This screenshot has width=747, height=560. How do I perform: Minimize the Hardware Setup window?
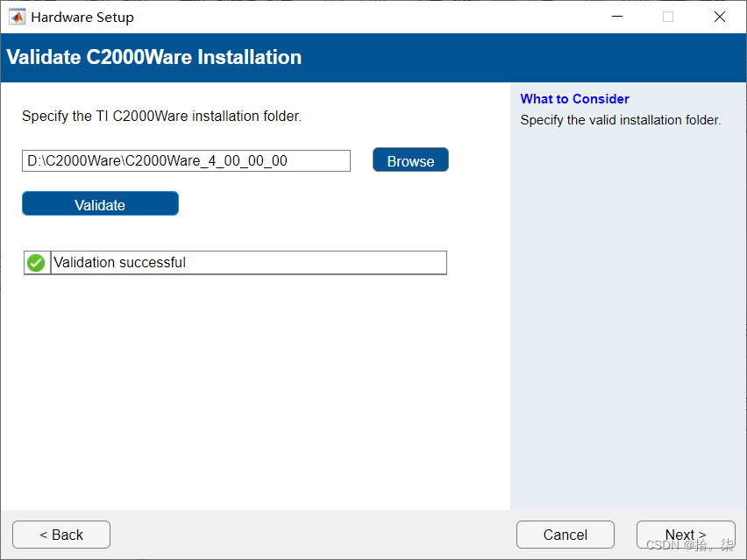point(617,17)
